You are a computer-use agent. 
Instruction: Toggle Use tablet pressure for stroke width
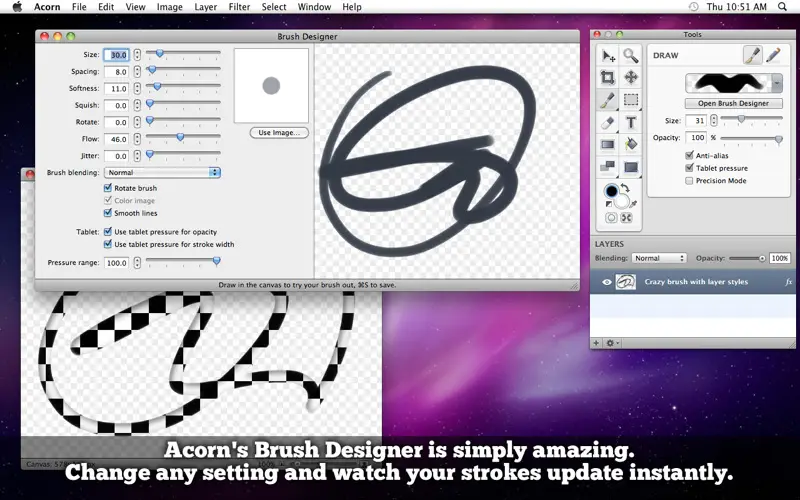pos(108,244)
